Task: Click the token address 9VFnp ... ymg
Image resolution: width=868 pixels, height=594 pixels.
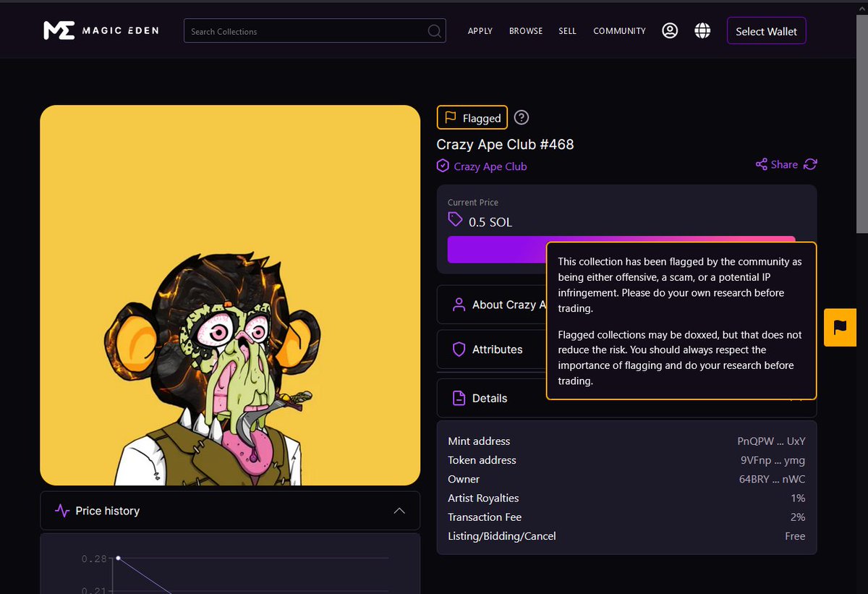Action: click(773, 460)
